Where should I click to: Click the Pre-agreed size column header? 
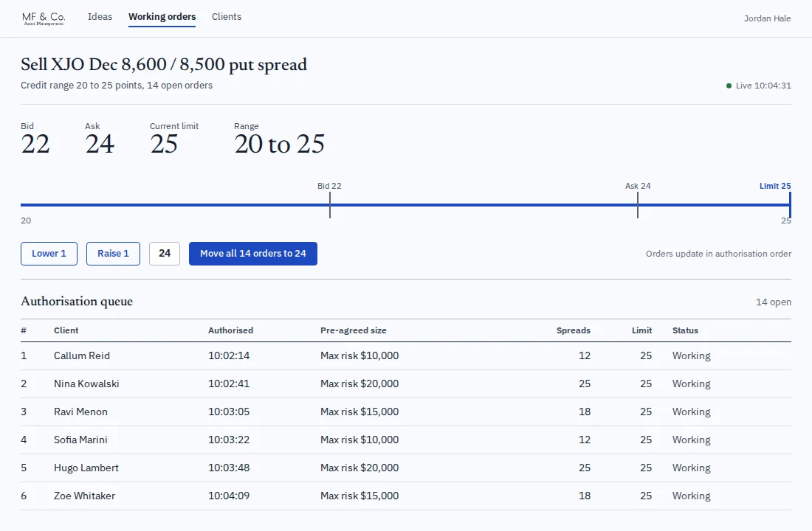353,330
